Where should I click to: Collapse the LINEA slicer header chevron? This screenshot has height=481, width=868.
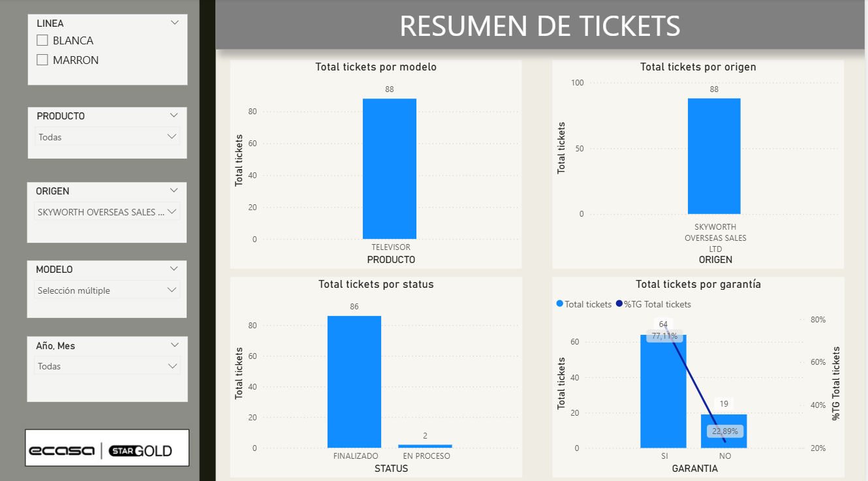tap(174, 23)
